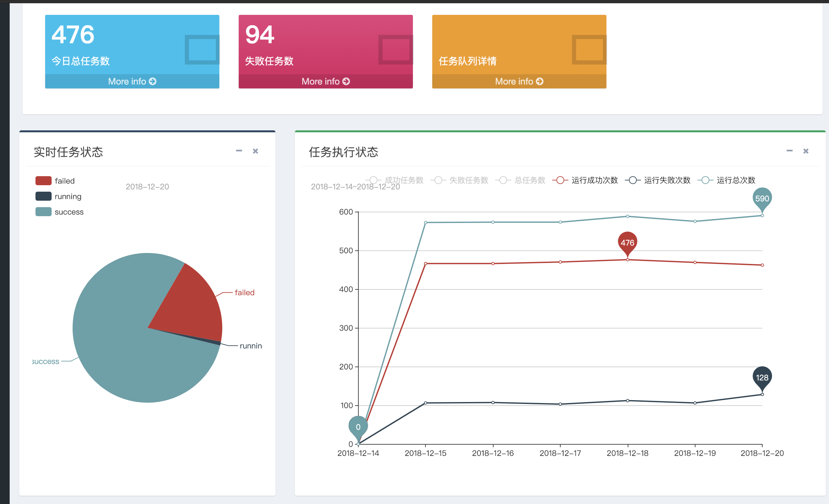Viewport: 829px width, 504px height.
Task: Click the dark 128 marker pin
Action: click(762, 377)
